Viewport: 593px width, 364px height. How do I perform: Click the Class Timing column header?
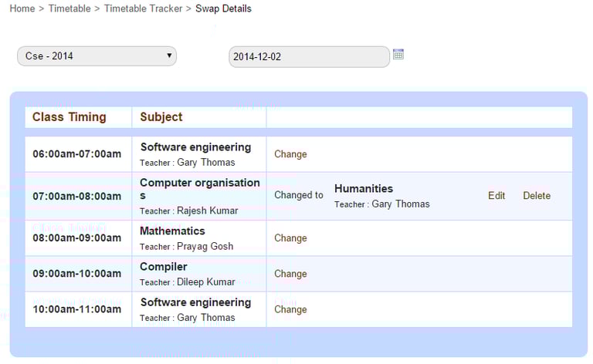(x=69, y=117)
